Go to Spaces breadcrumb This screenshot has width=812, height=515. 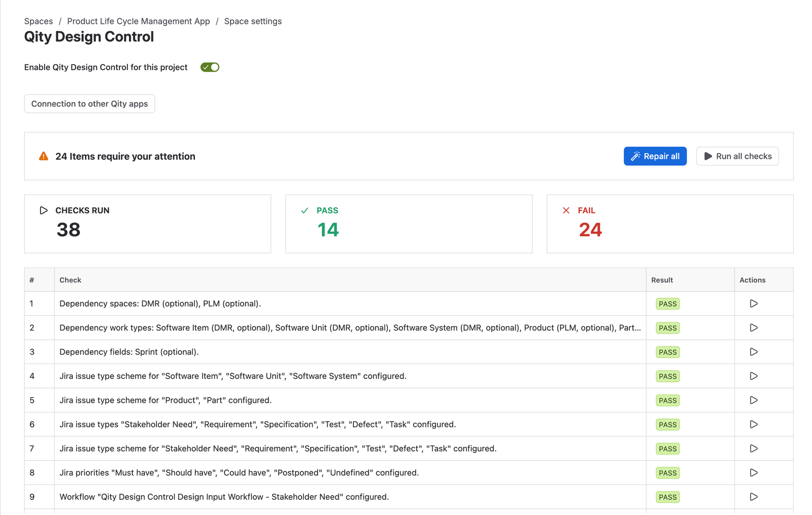(x=39, y=21)
